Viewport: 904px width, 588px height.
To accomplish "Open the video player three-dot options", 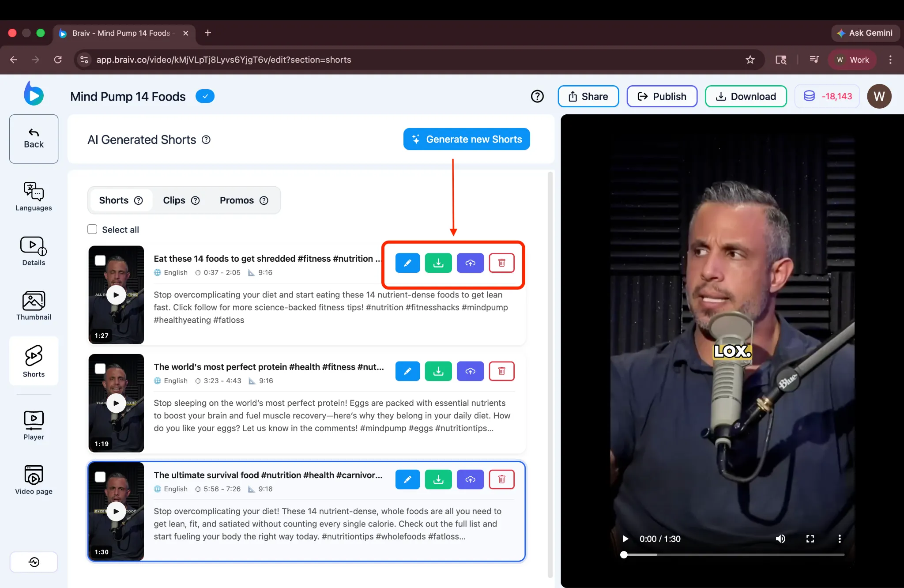I will [x=840, y=539].
